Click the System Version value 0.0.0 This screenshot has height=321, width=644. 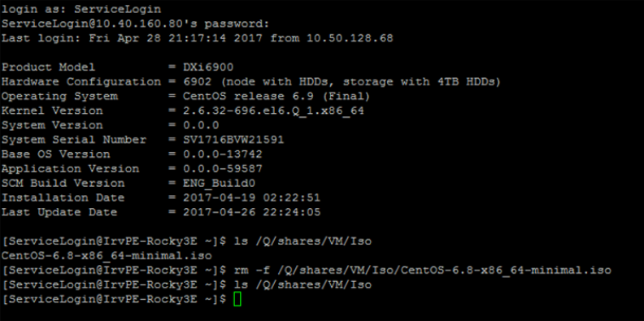(201, 125)
